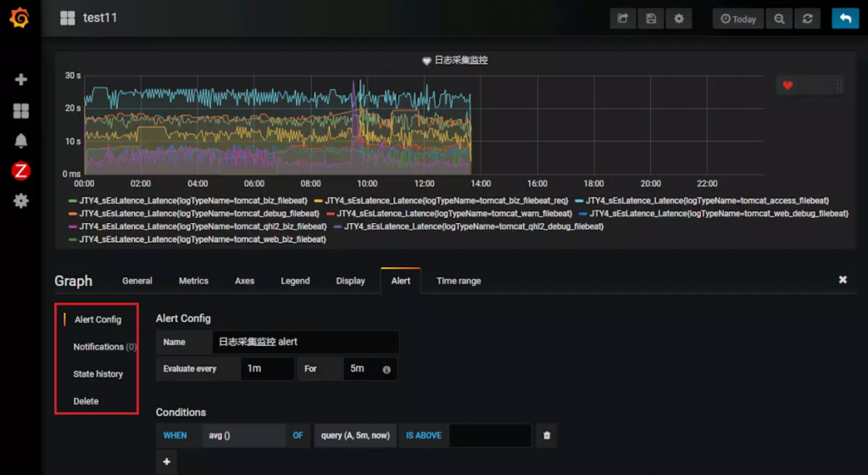Click the dashboard grid icon beside test11
The image size is (868, 475).
click(68, 19)
